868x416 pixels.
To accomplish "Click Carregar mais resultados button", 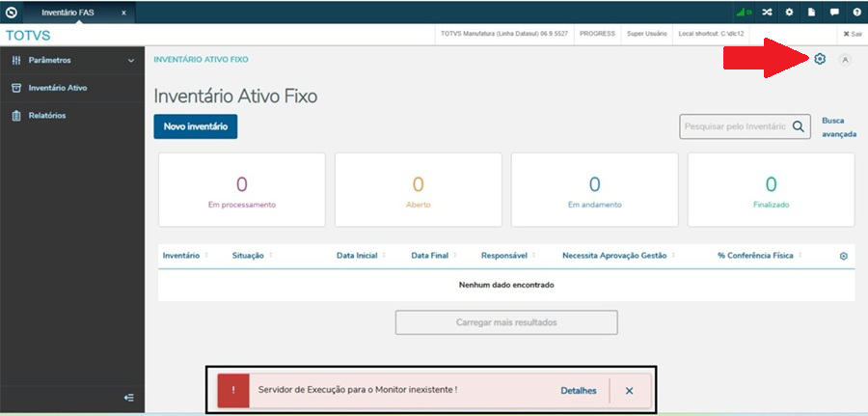I will pyautogui.click(x=506, y=322).
